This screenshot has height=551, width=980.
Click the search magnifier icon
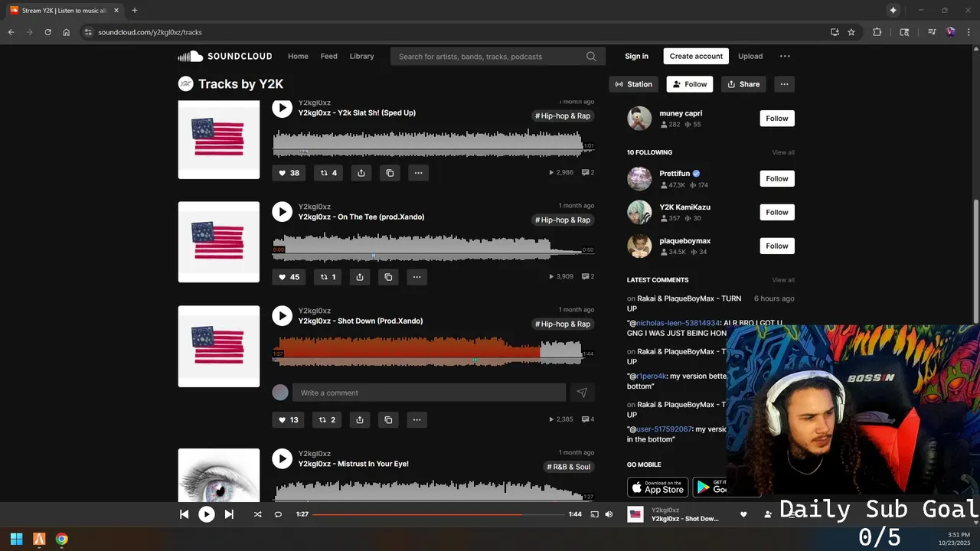click(x=591, y=57)
